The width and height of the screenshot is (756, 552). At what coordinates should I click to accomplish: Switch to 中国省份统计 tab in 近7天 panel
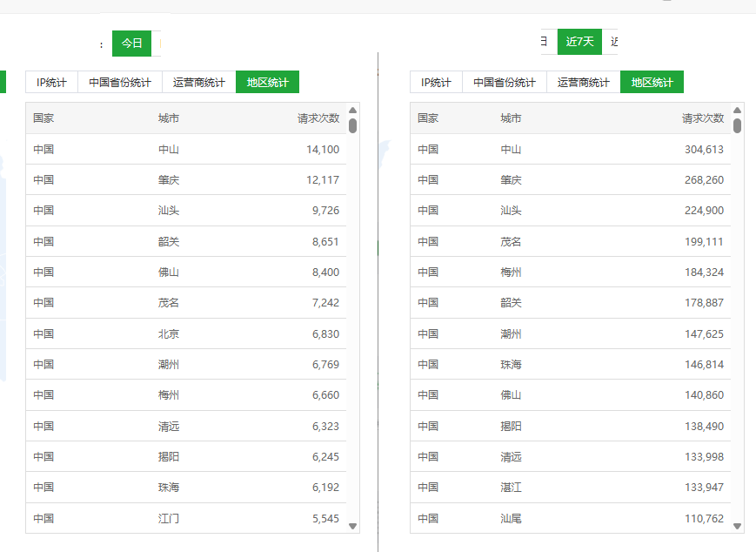(x=505, y=83)
